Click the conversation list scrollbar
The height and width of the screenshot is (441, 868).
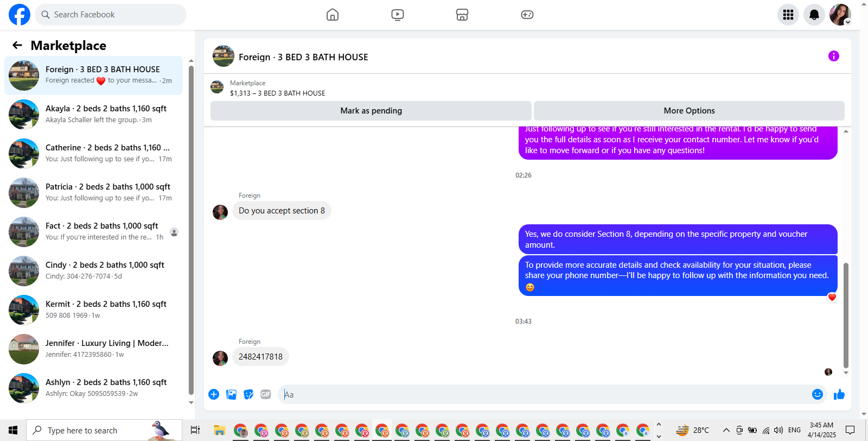(191, 230)
